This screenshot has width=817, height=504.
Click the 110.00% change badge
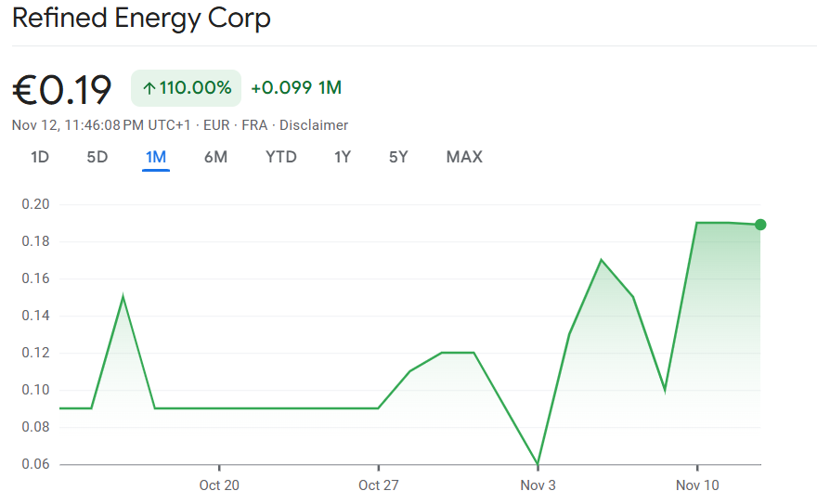pyautogui.click(x=186, y=88)
